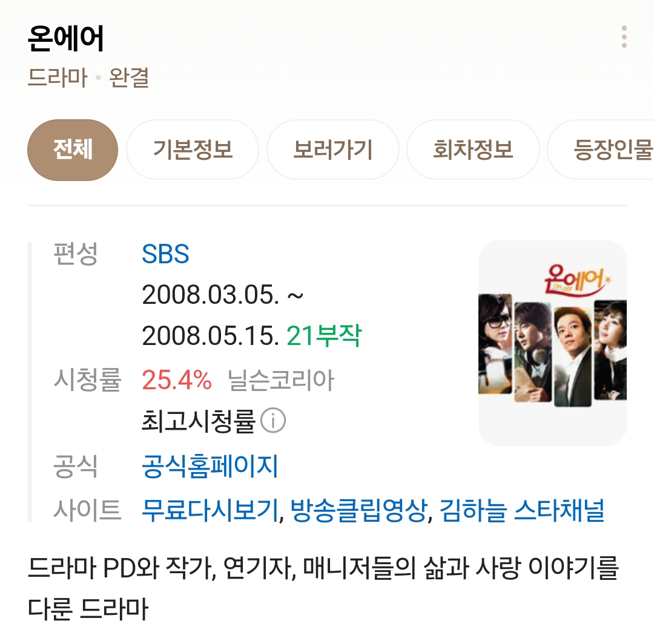Click the 최고시청률 label text
Screen dimensions: 654x644
(199, 421)
